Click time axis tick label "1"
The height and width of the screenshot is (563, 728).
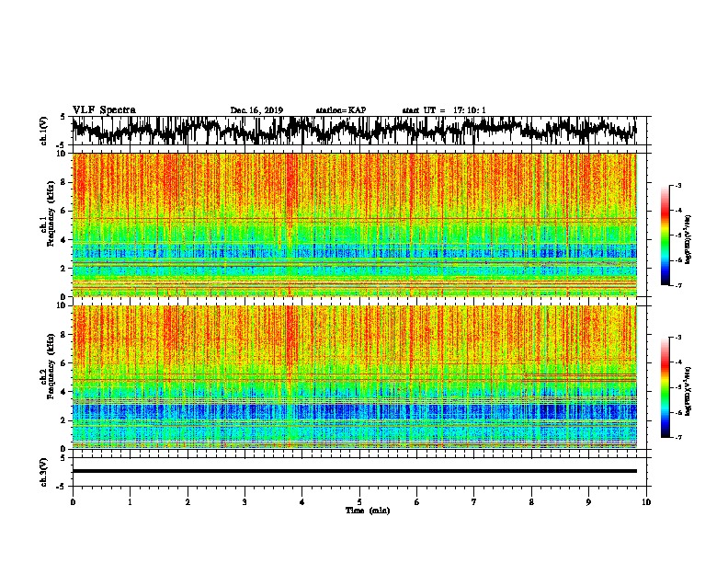click(x=130, y=502)
